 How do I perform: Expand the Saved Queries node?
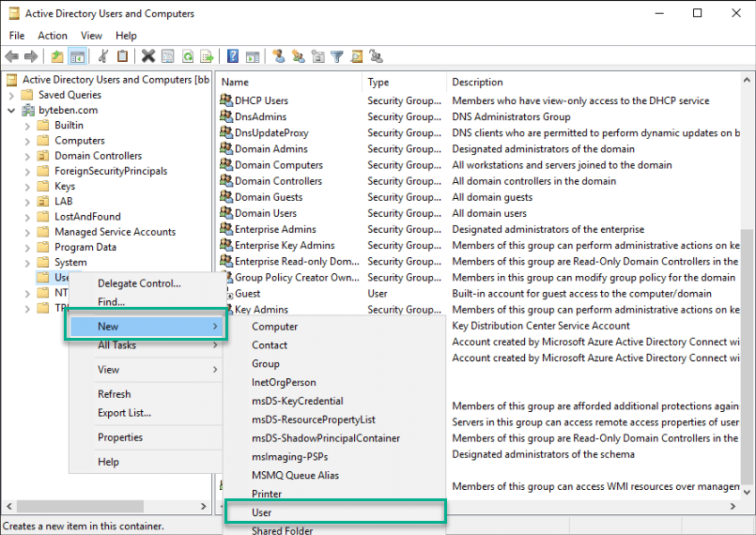point(11,96)
